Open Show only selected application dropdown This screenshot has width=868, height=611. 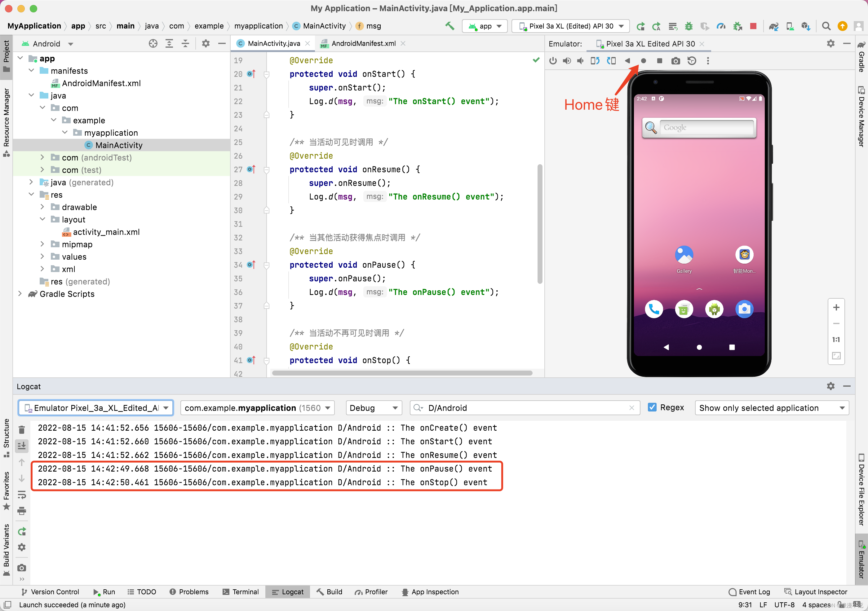pyautogui.click(x=771, y=408)
